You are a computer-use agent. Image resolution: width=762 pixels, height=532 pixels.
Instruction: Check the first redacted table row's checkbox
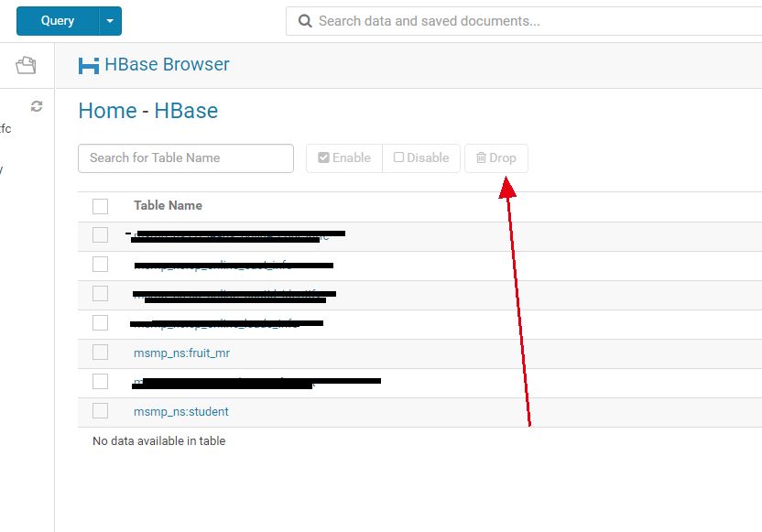pos(100,234)
